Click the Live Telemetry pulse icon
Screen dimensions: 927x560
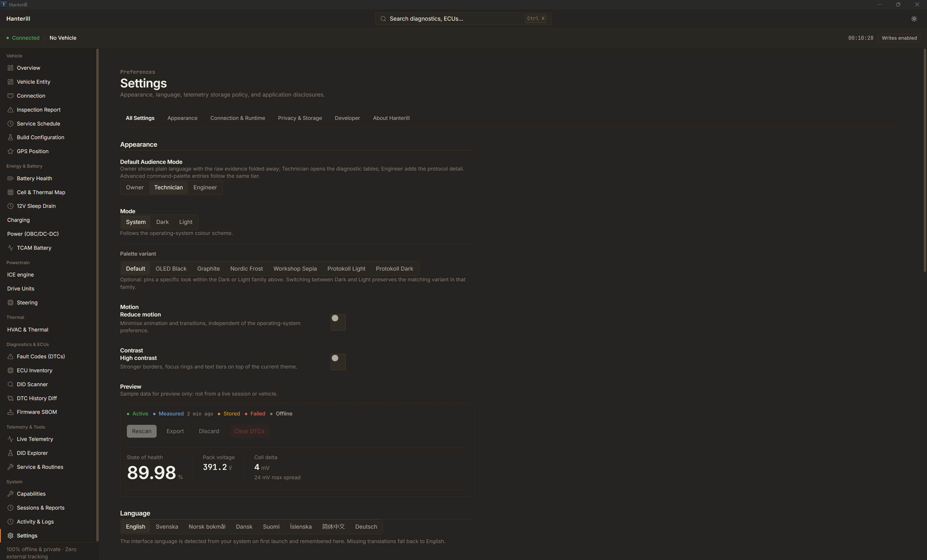pyautogui.click(x=10, y=439)
